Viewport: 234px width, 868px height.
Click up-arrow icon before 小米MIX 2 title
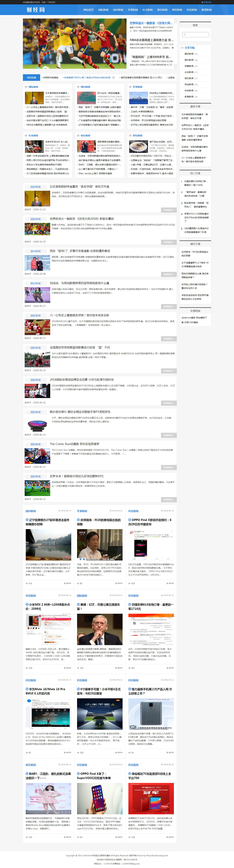point(27,604)
